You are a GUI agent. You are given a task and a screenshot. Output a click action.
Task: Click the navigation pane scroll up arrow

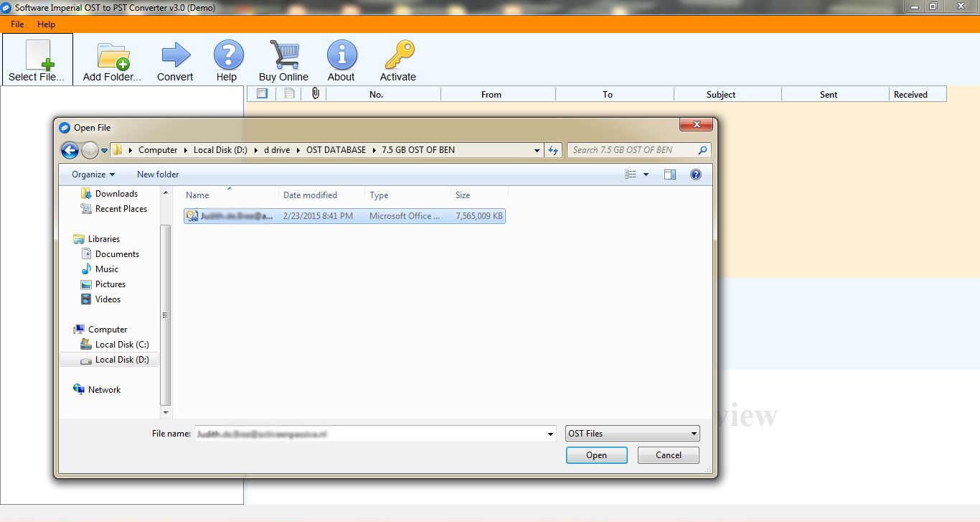coord(166,193)
